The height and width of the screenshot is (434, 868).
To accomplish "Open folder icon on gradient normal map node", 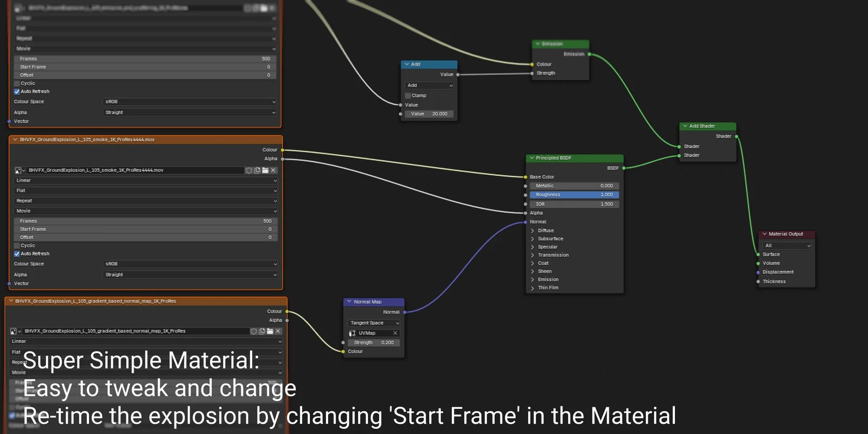I will 270,331.
